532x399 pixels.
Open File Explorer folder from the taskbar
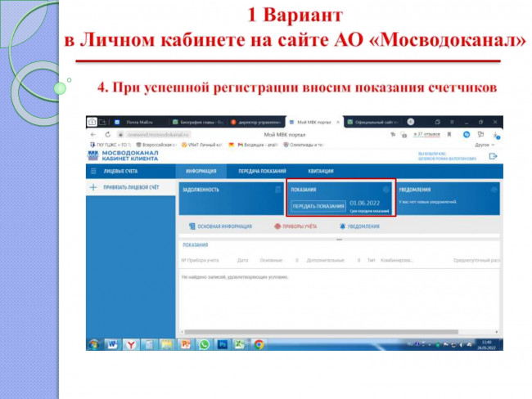click(167, 344)
